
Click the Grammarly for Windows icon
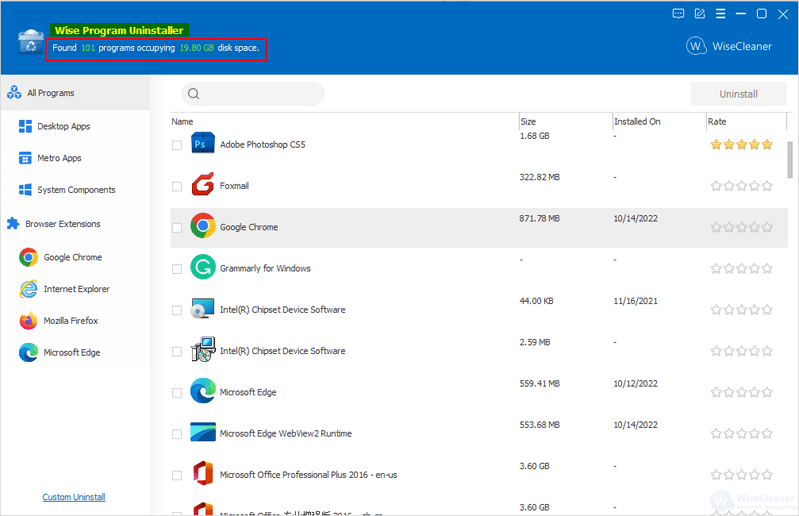[x=203, y=267]
